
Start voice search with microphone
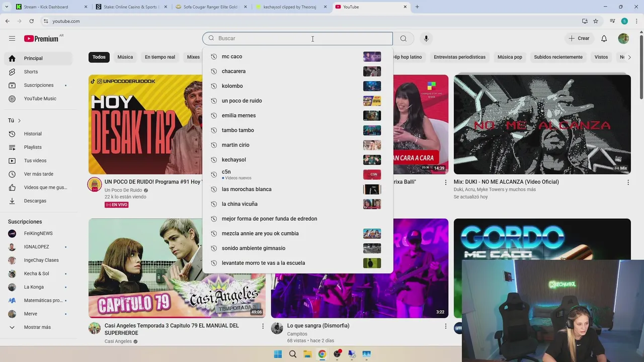[426, 38]
